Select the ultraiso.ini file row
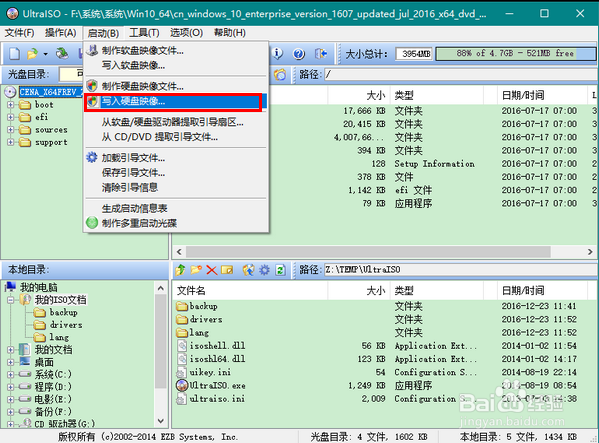The width and height of the screenshot is (599, 443). [x=384, y=399]
